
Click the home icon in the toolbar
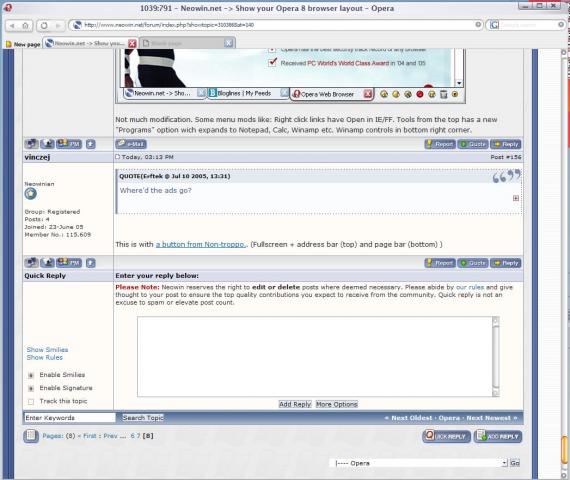pos(25,25)
